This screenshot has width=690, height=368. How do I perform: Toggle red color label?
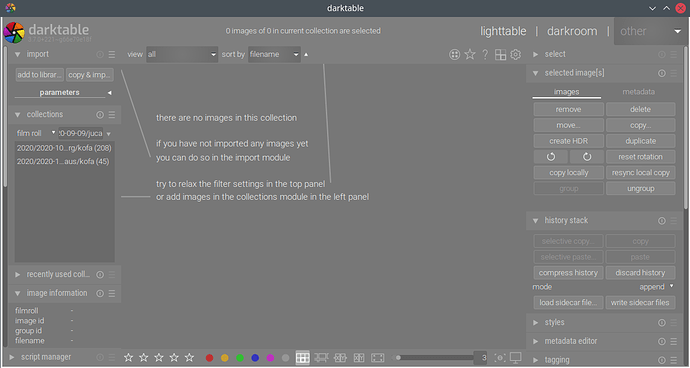click(209, 358)
